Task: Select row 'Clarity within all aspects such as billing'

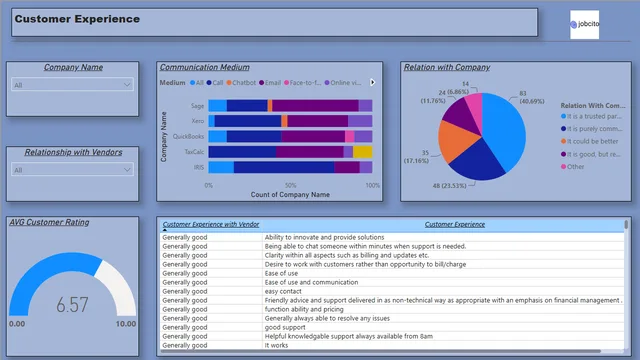Action: tap(392, 255)
